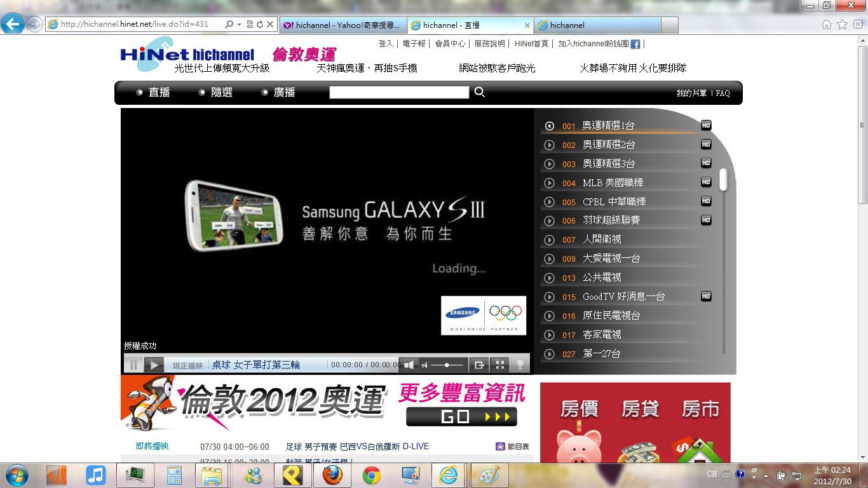Viewport: 868px width, 488px height.
Task: Go back with the browser Back arrow
Action: 13,24
